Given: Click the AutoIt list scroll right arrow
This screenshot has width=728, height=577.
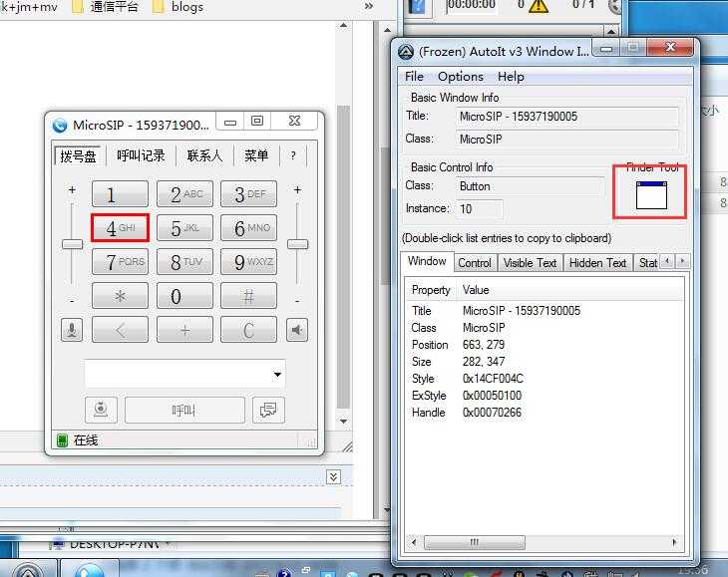Looking at the screenshot, I should point(674,542).
